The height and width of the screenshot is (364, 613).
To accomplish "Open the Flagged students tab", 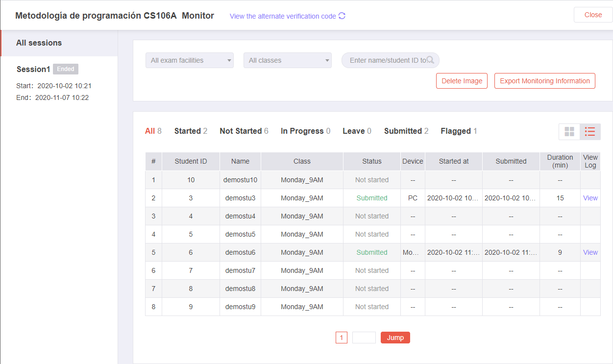I will pyautogui.click(x=459, y=131).
